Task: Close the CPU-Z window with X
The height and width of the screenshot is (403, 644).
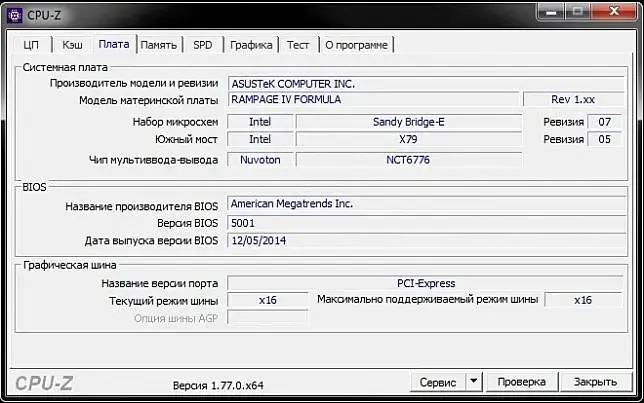Action: (614, 12)
